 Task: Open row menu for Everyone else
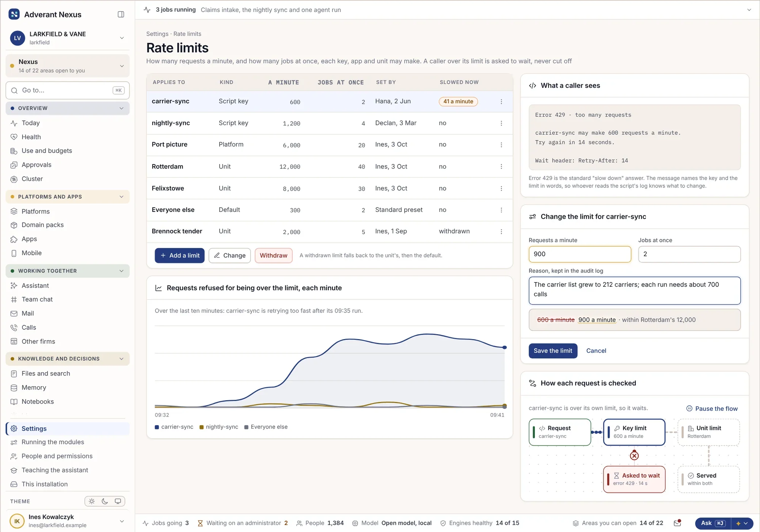point(501,210)
